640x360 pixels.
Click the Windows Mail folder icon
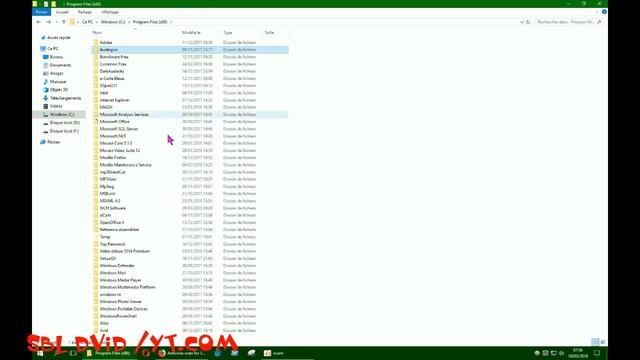[x=96, y=273]
